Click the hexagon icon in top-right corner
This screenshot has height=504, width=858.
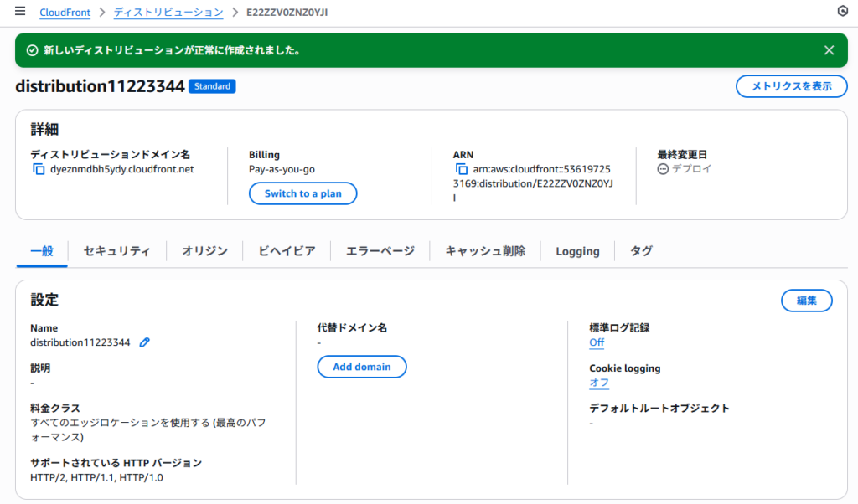(842, 11)
